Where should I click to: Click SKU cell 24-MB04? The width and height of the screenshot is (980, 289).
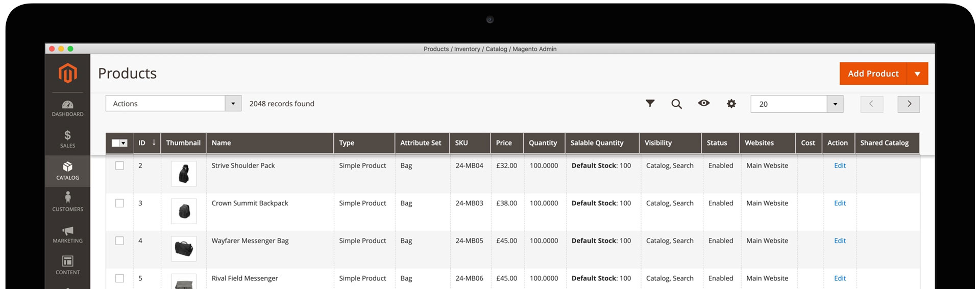[469, 165]
